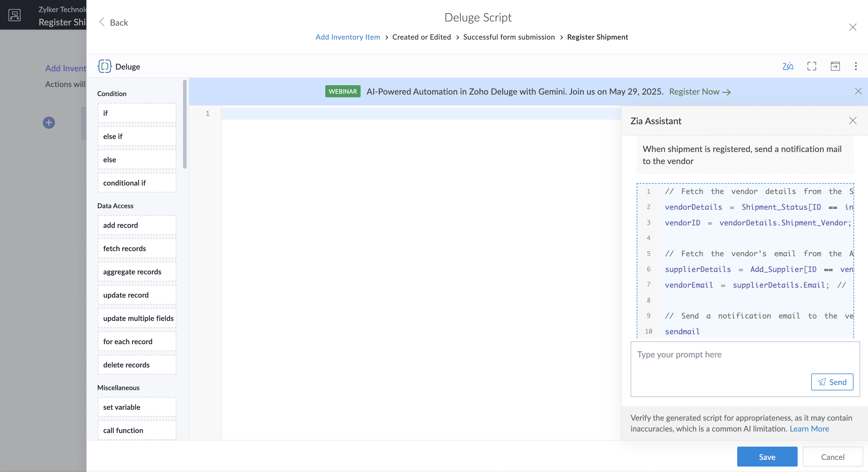Screen dimensions: 868x472
Task: Click the vendorEmail generated code line
Action: 755,285
